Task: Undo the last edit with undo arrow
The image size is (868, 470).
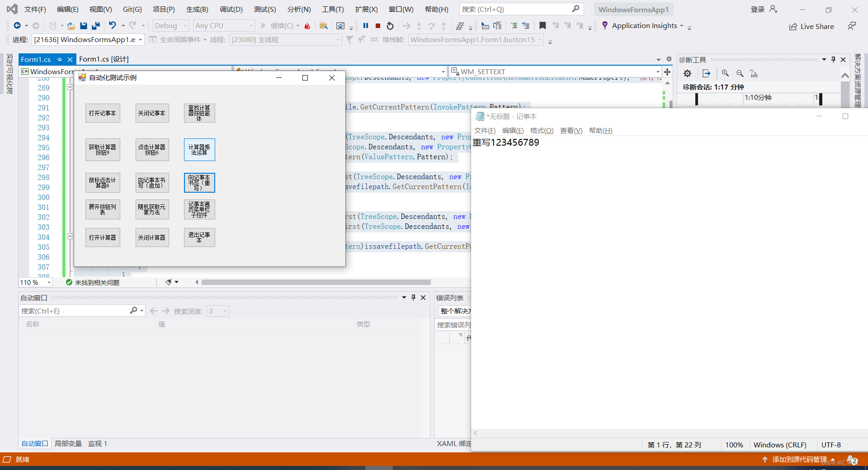Action: tap(113, 26)
